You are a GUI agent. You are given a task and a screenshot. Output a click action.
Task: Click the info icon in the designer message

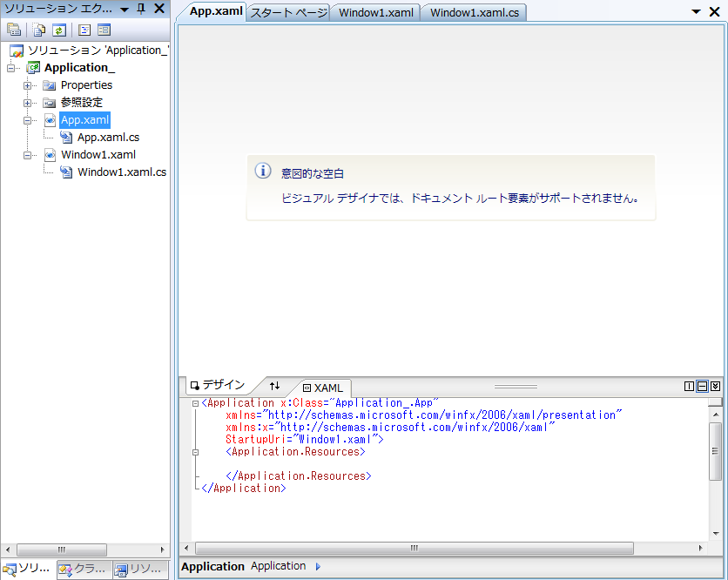263,171
